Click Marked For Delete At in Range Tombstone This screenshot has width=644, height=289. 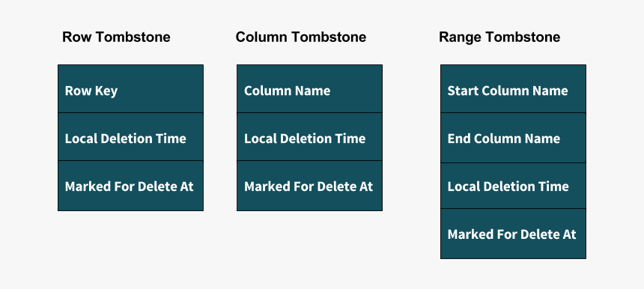point(514,234)
